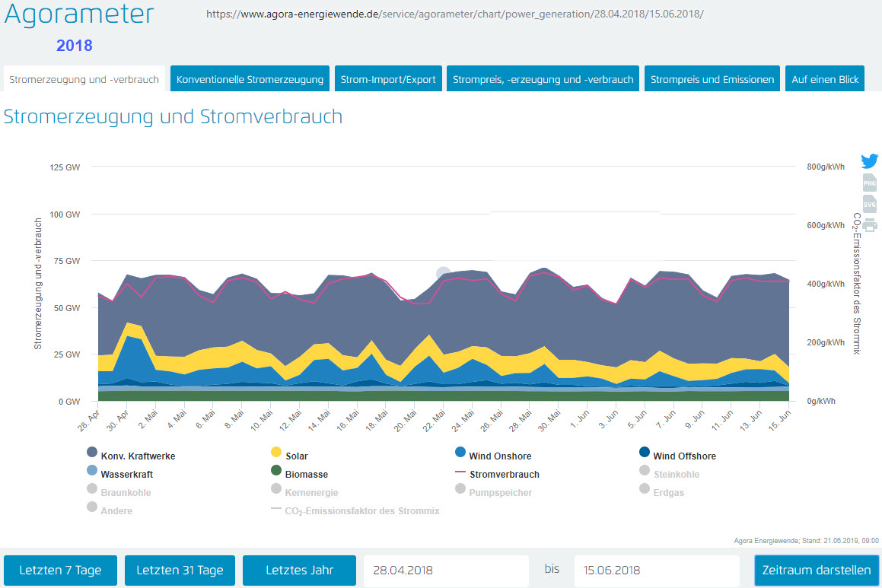Toggle Wasserkraft series visibility

click(127, 475)
